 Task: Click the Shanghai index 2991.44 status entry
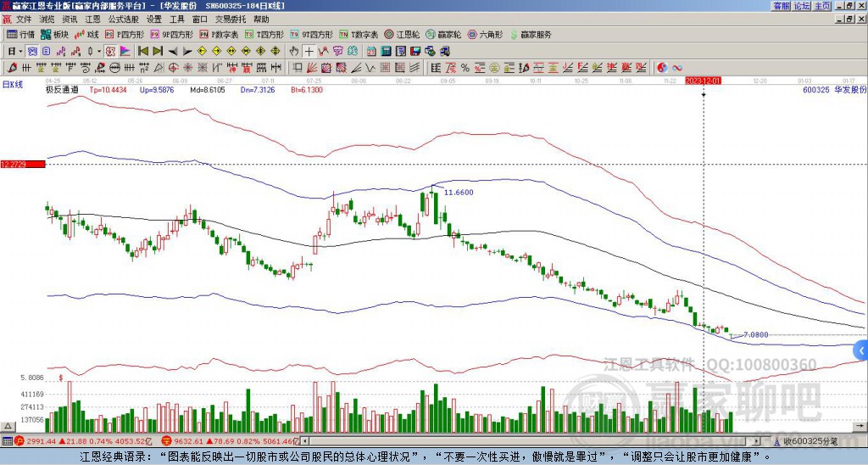coord(83,441)
